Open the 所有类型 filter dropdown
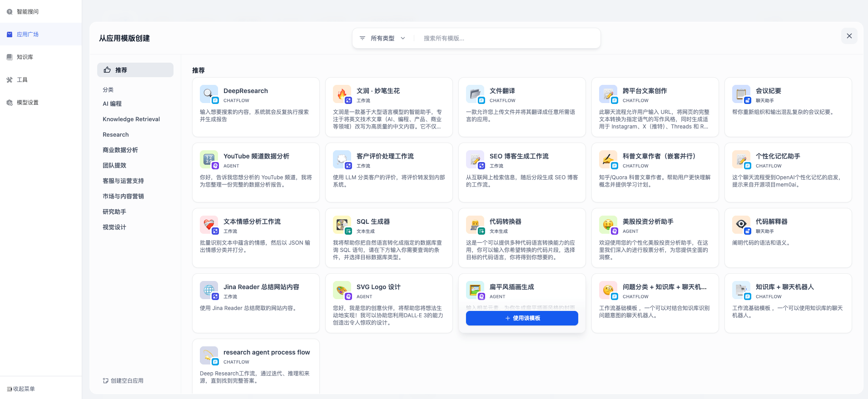868x399 pixels. (382, 39)
